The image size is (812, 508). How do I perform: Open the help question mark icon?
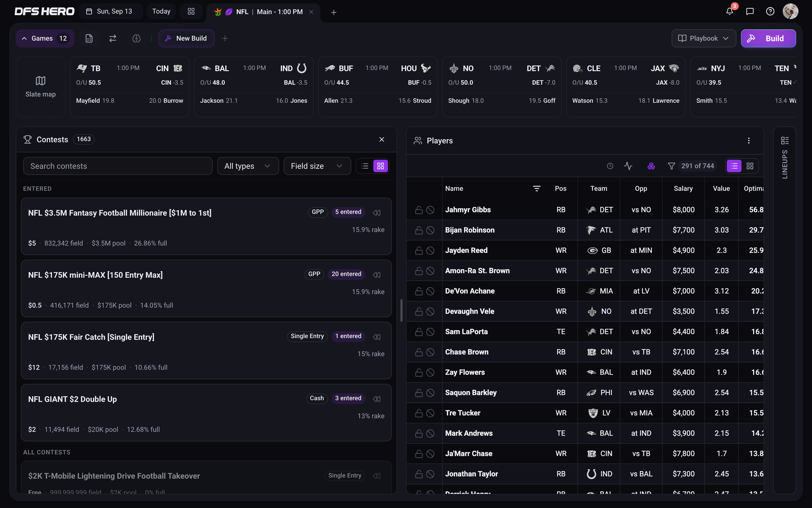tap(770, 11)
